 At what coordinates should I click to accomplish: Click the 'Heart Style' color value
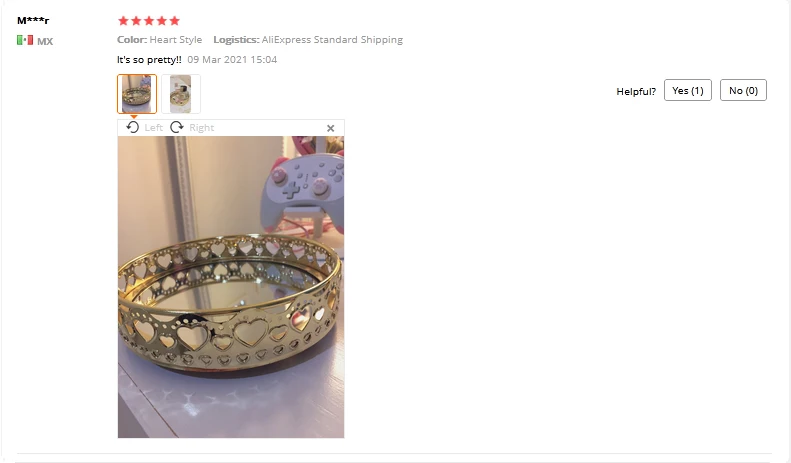176,39
